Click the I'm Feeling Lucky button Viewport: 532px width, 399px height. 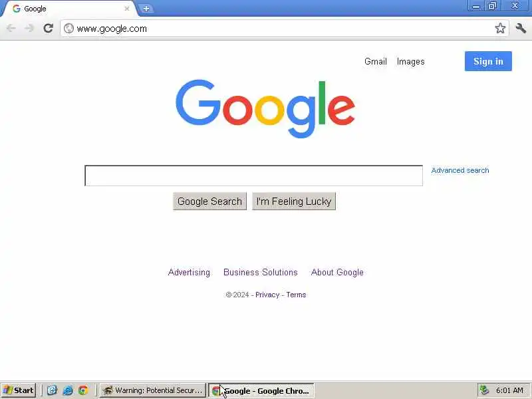pyautogui.click(x=294, y=201)
